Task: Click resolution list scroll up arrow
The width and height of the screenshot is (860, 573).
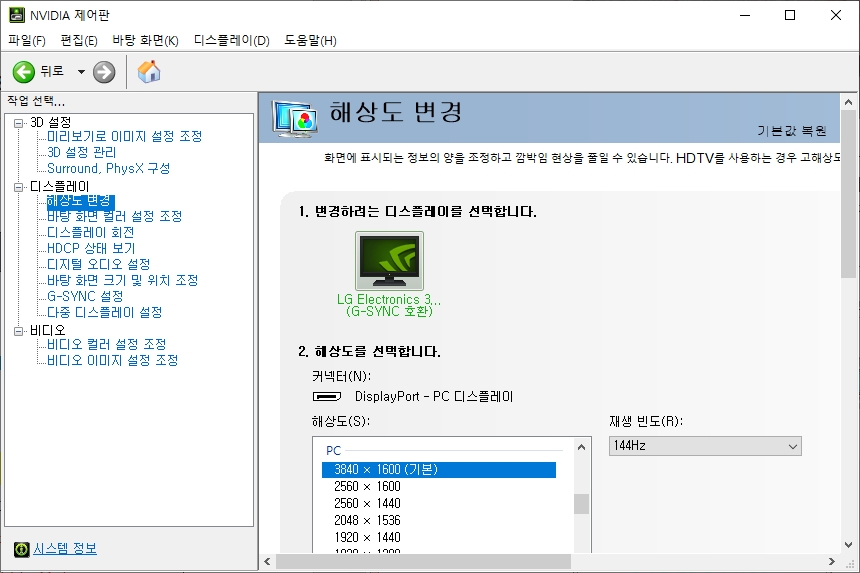Action: point(581,447)
